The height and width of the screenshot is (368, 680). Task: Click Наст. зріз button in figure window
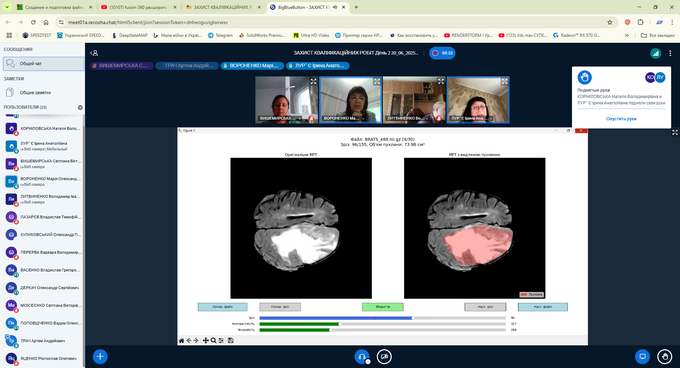pos(485,307)
